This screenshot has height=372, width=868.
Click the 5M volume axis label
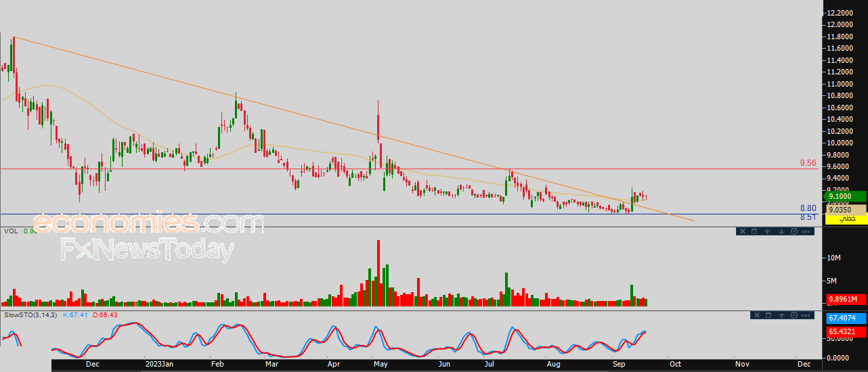click(833, 281)
